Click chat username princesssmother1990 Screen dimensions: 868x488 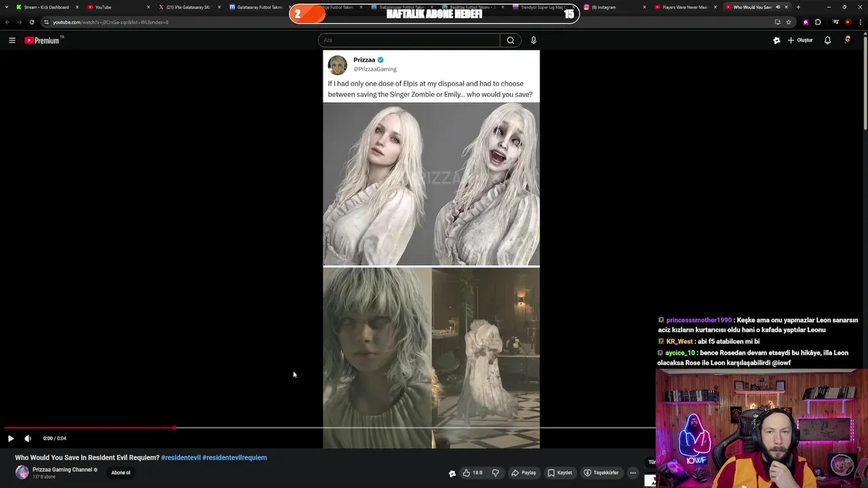tap(699, 320)
